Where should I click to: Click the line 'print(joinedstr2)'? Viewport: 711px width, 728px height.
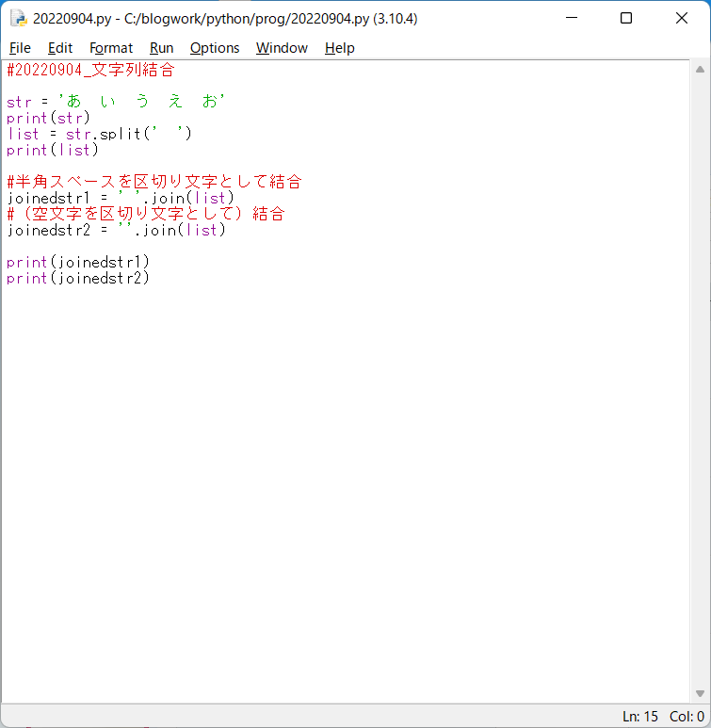(x=78, y=278)
